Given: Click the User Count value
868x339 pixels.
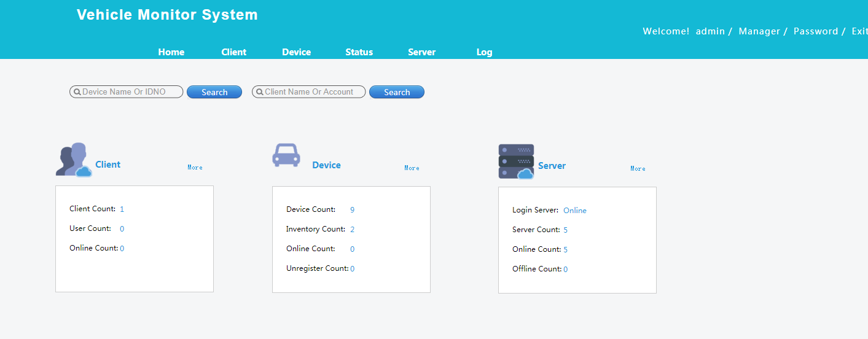Looking at the screenshot, I should click(x=122, y=229).
